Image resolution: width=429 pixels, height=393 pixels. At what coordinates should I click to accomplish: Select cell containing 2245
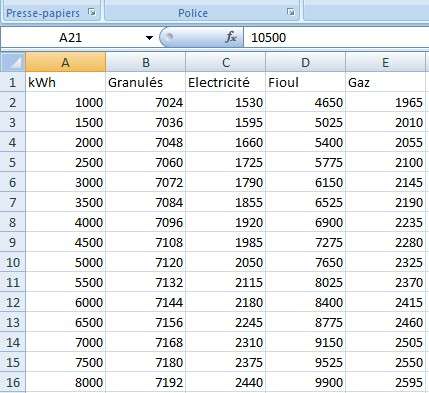coord(226,322)
